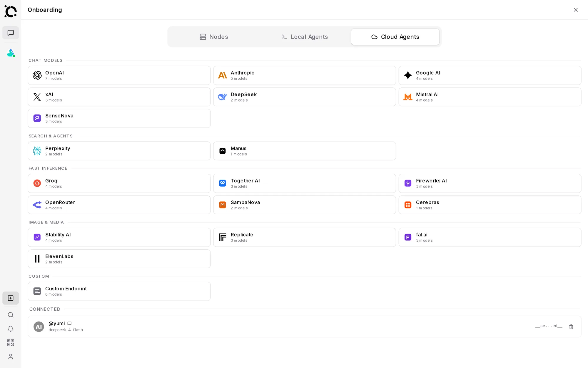Screen dimensions: 588x368
Task: Click the Mistral AI logo icon
Action: (x=408, y=97)
